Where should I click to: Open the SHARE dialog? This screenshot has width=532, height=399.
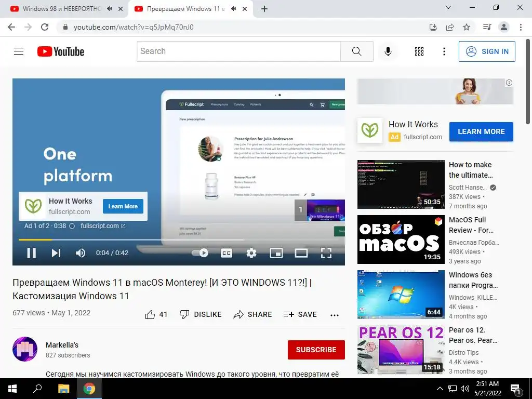253,314
